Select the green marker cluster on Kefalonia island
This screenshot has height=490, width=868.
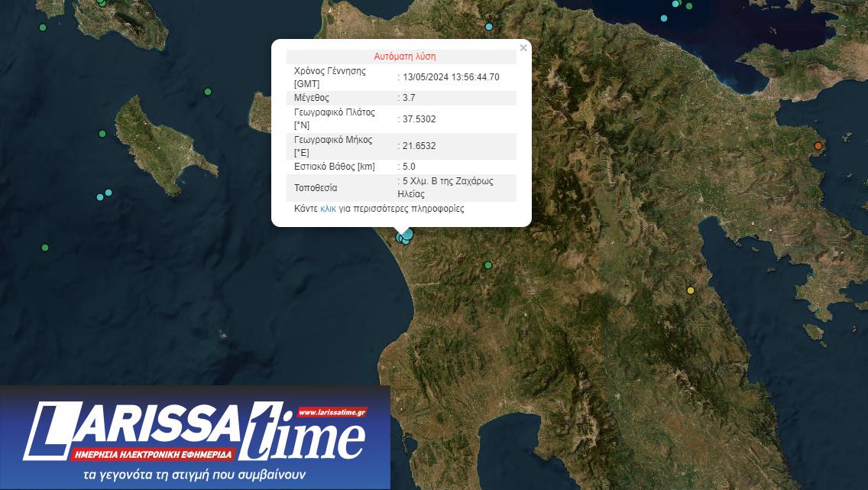(x=102, y=3)
